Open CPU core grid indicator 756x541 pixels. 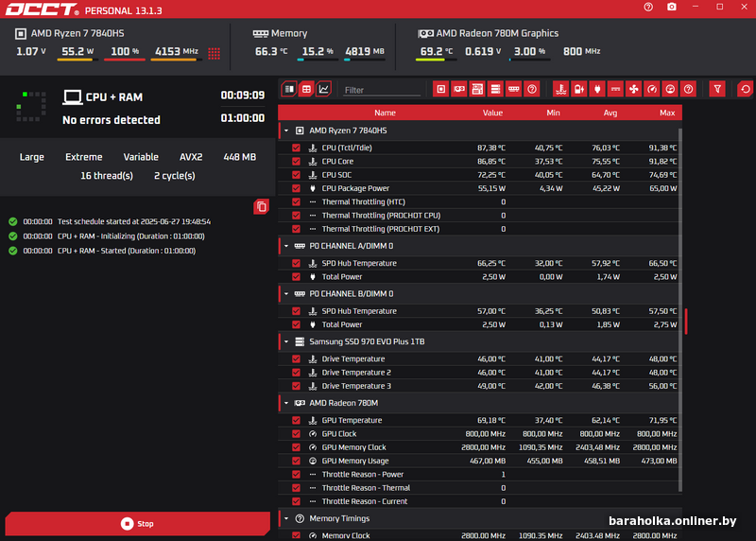tap(215, 53)
